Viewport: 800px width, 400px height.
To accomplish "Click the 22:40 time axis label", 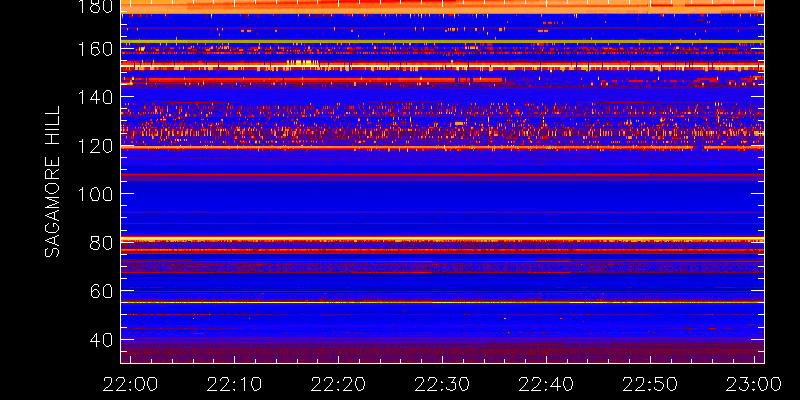I will click(x=546, y=384).
